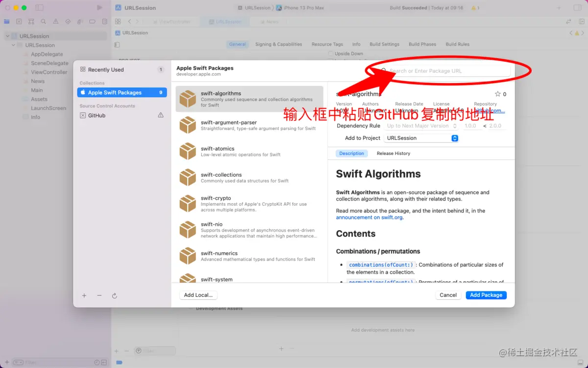Select the swift-numerics package
Image resolution: width=588 pixels, height=368 pixels.
click(249, 256)
